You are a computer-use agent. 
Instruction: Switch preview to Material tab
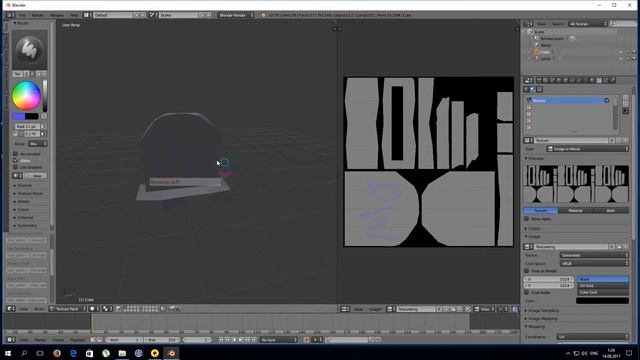point(576,211)
